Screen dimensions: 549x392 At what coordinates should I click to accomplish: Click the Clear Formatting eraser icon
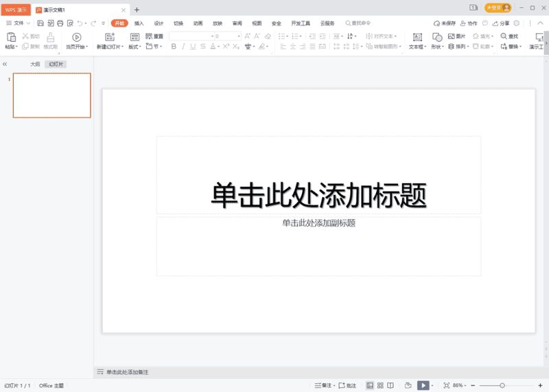pos(268,36)
